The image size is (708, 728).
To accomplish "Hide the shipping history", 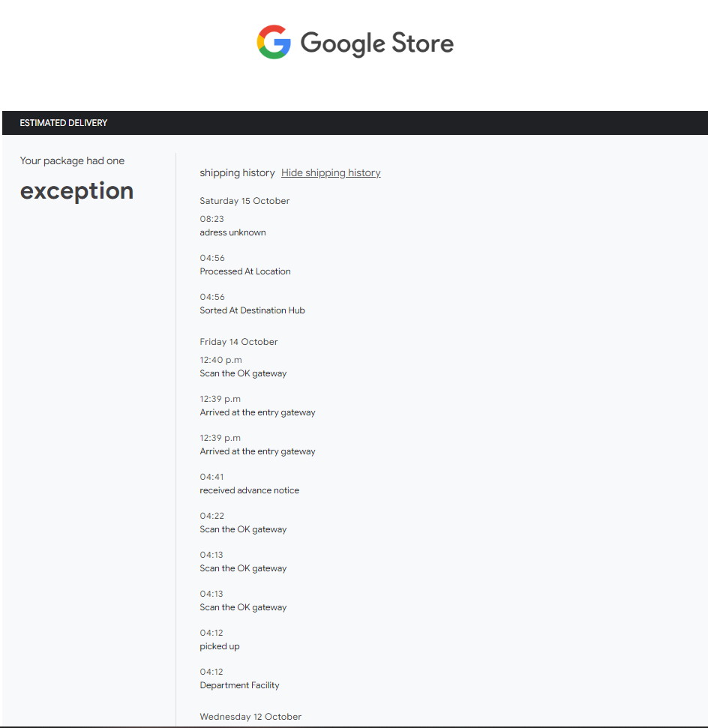I will tap(331, 173).
